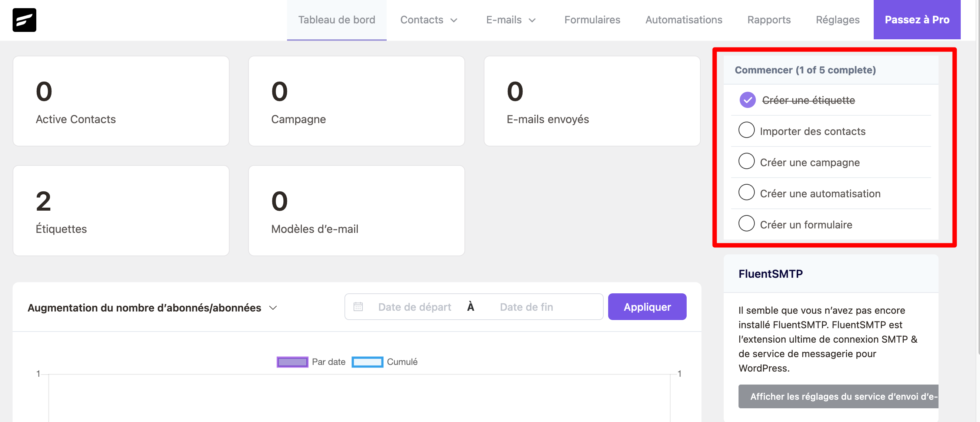Click the Passez à Pro button
Image resolution: width=980 pixels, height=422 pixels.
tap(917, 20)
